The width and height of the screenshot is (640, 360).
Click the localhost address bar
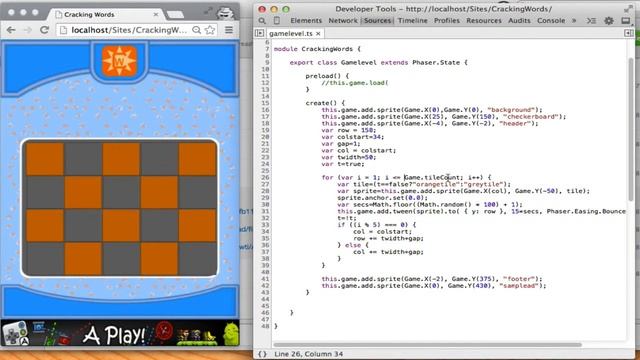point(129,30)
